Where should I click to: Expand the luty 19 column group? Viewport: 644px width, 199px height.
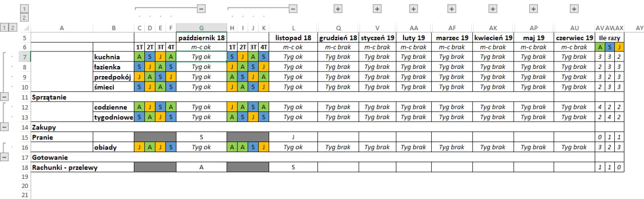(x=414, y=9)
